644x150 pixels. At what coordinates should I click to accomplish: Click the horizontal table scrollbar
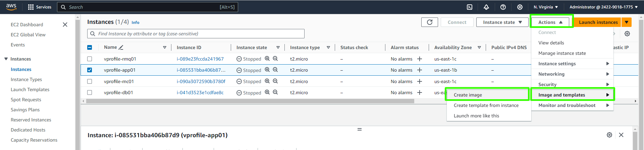250,101
